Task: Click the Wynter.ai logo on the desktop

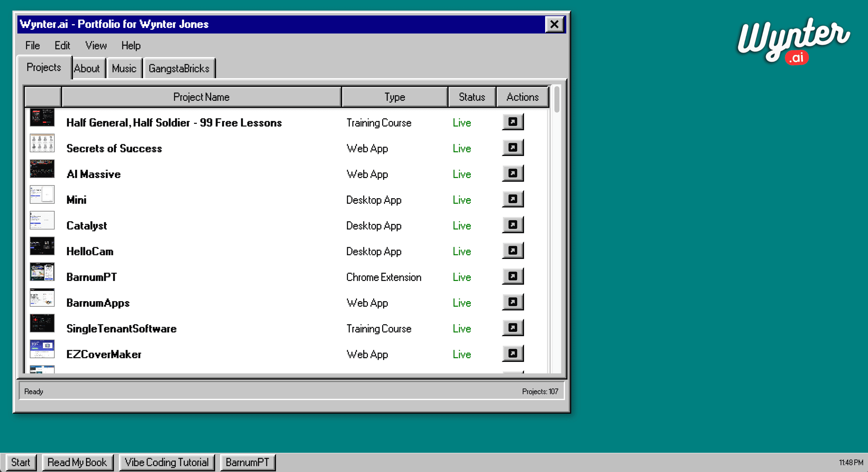Action: click(793, 41)
